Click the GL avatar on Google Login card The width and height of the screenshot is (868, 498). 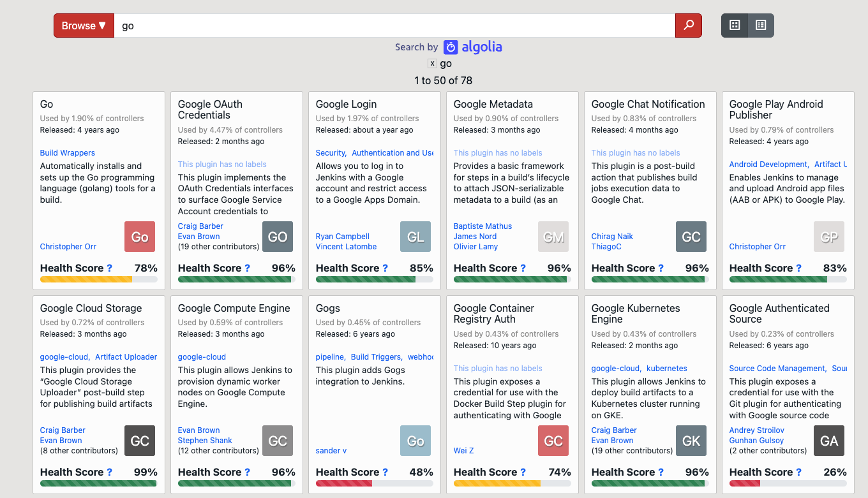point(415,237)
